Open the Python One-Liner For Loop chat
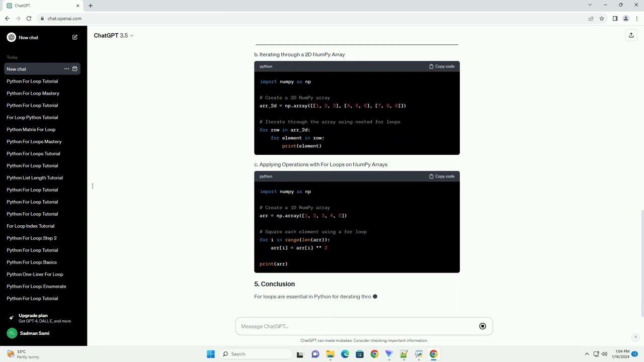 click(x=35, y=274)
